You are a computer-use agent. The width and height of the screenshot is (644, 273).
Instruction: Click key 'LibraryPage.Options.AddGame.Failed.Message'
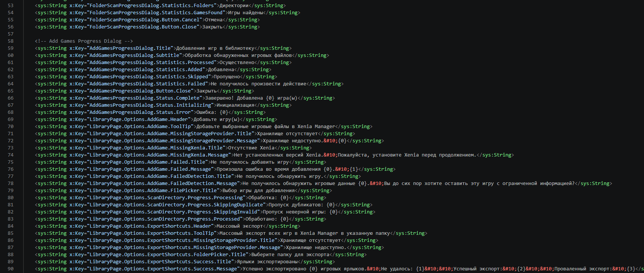(150, 169)
